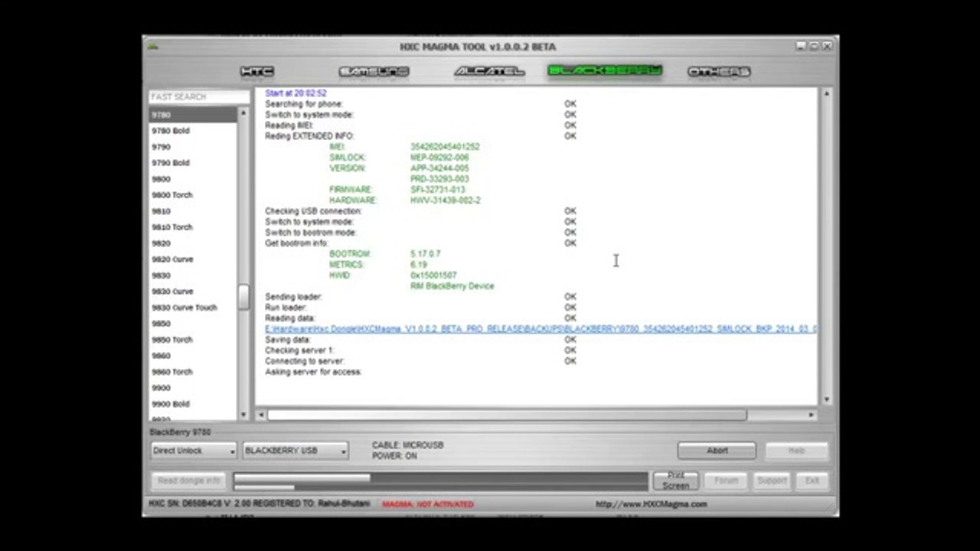Click the log horizontal scroll-right arrow

(x=812, y=415)
